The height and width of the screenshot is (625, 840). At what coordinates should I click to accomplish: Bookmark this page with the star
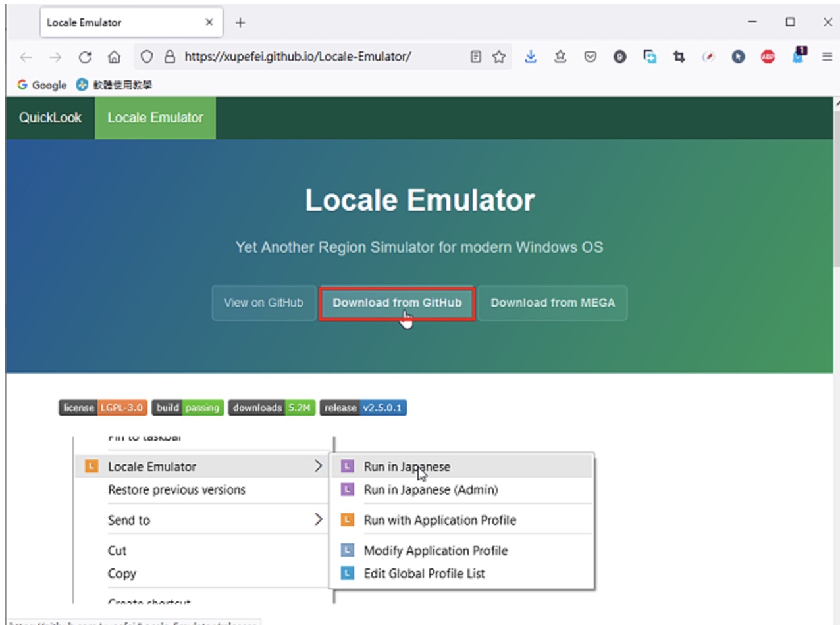pos(499,57)
